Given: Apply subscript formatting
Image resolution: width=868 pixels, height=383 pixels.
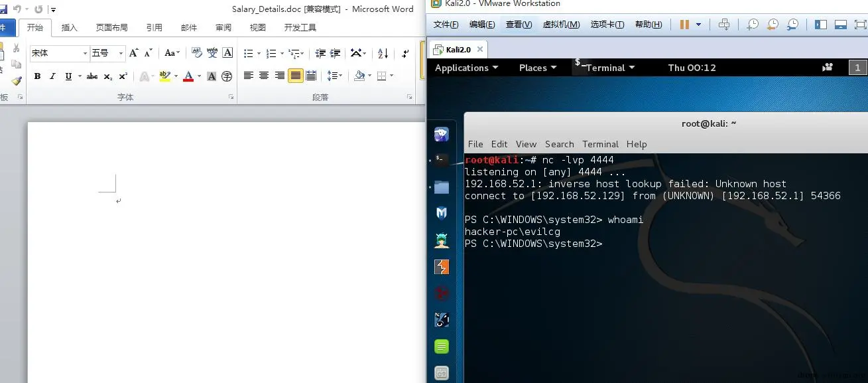Looking at the screenshot, I should 107,76.
